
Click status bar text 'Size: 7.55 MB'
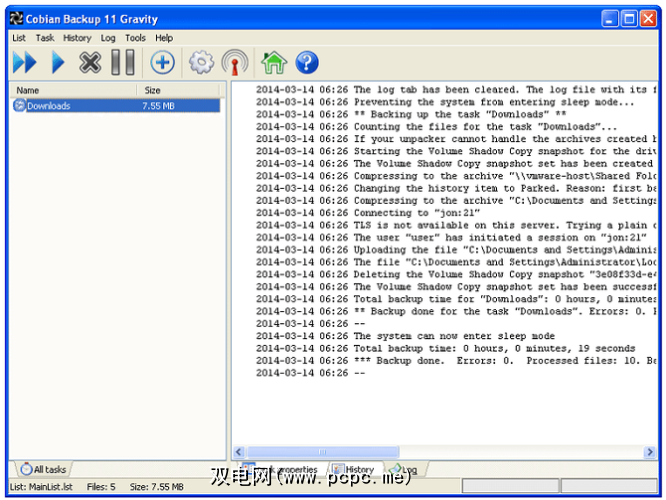tap(157, 487)
